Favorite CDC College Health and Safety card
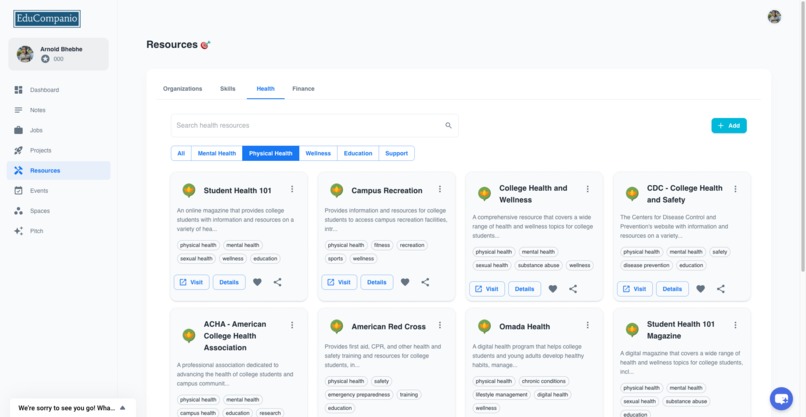 point(701,289)
